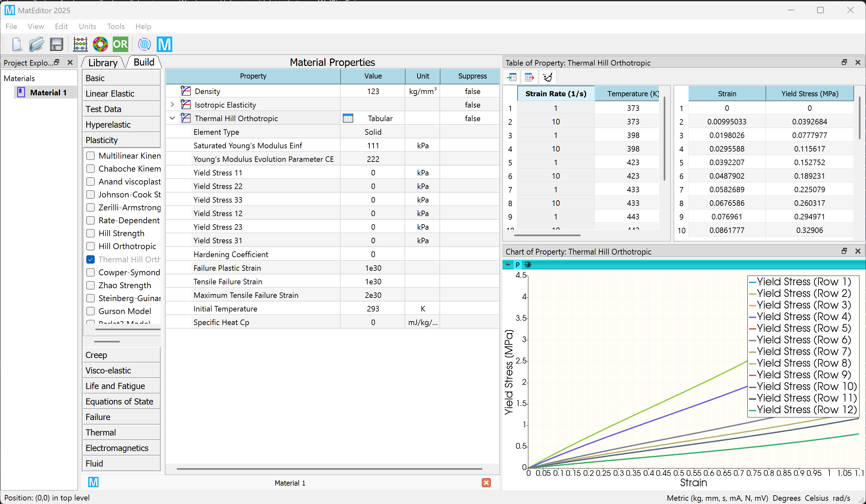The image size is (866, 504).
Task: Click the globe sync toolbar icon
Action: coord(144,44)
